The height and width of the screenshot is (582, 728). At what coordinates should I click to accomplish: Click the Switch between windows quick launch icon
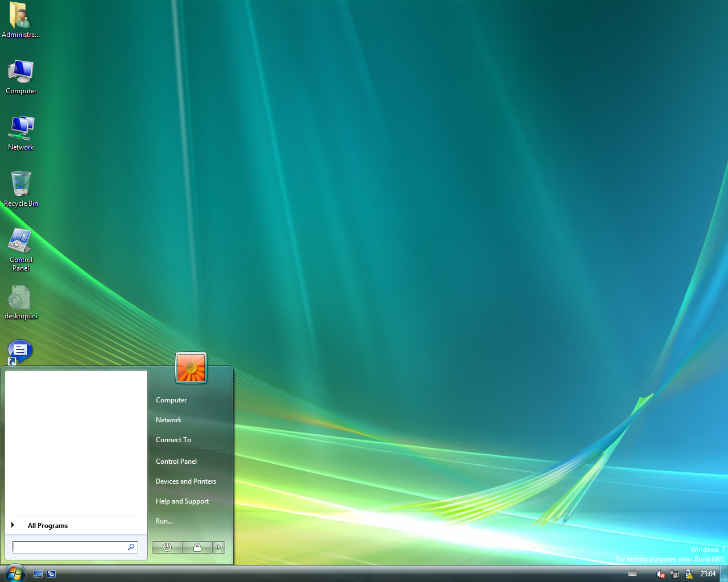(51, 574)
